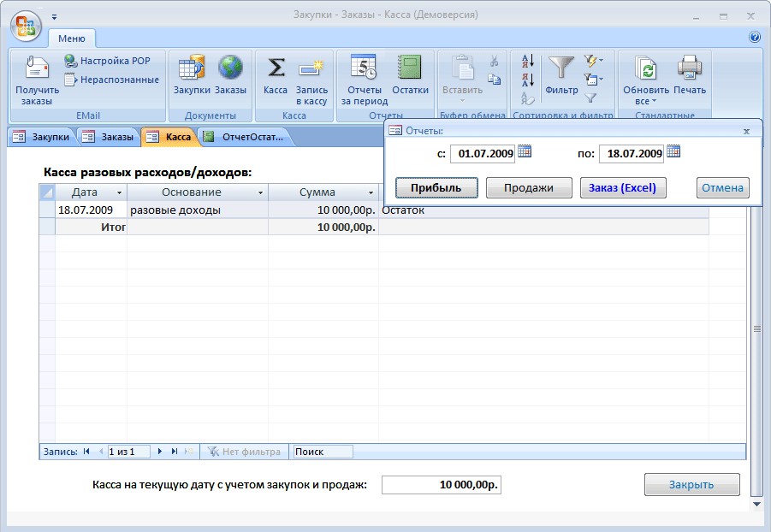Screen dimensions: 771x532
Task: Click the Прибыль button
Action: [436, 188]
